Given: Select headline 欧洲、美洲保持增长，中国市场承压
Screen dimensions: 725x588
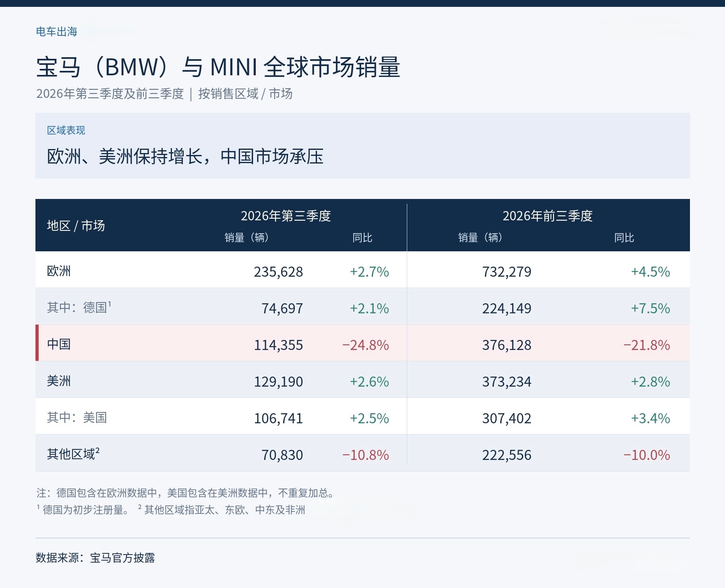Looking at the screenshot, I should point(185,156).
